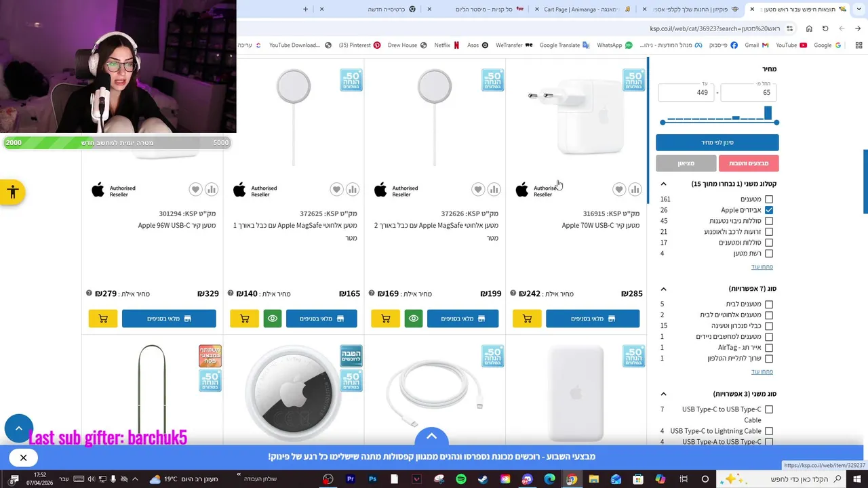Click the סינון לפי מחיר button
The width and height of the screenshot is (868, 488).
717,142
